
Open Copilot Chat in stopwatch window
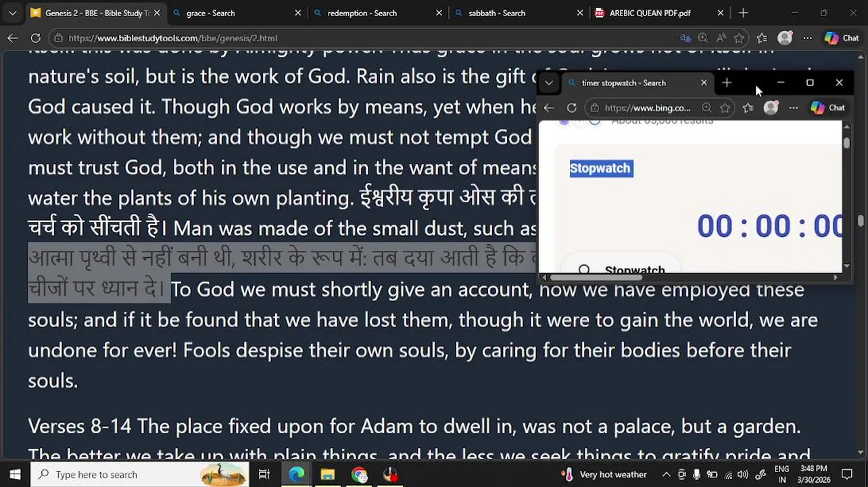[x=828, y=108]
